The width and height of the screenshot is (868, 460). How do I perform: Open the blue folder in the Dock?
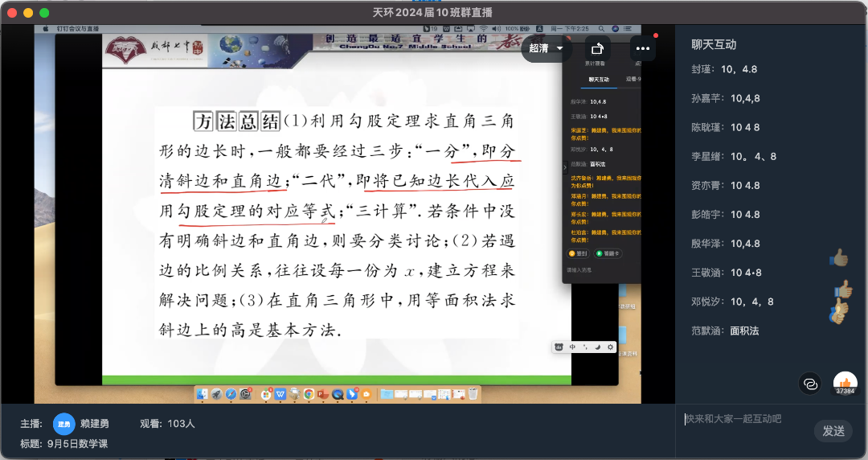(x=387, y=394)
